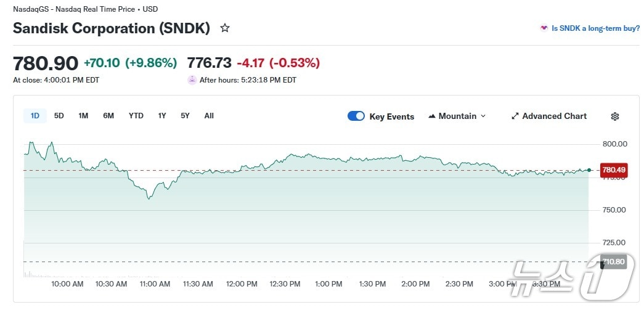
Task: Select the 1D range tab
Action: click(35, 115)
